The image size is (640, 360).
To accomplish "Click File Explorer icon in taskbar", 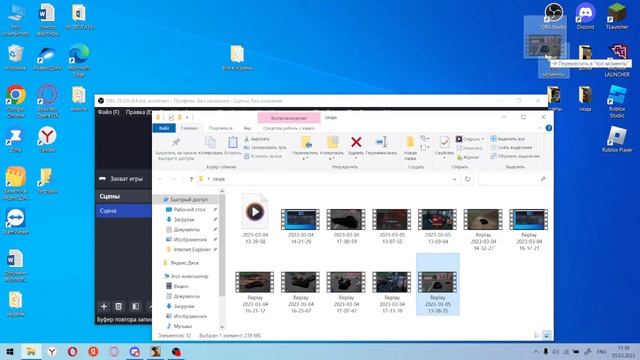I will 31,351.
